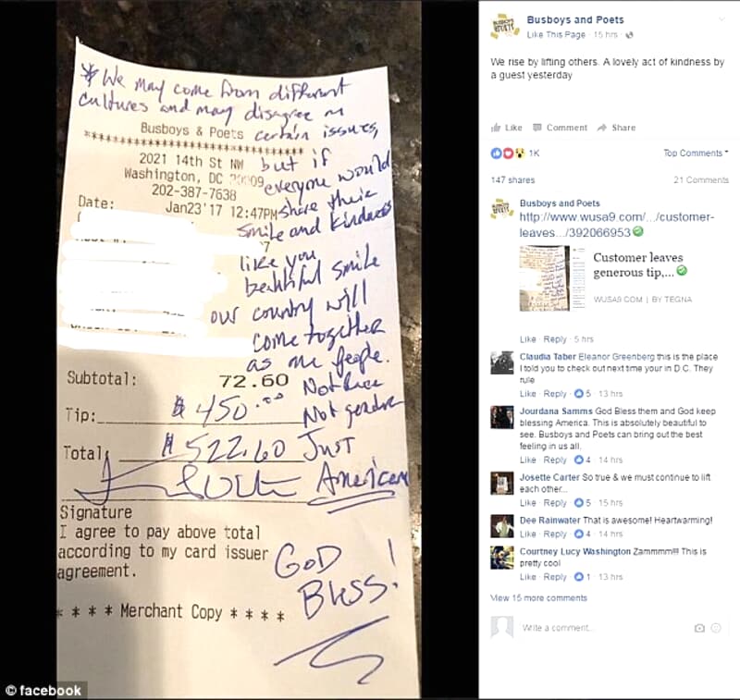This screenshot has width=740, height=700.
Task: Expand View 15 more comments
Action: pyautogui.click(x=538, y=597)
